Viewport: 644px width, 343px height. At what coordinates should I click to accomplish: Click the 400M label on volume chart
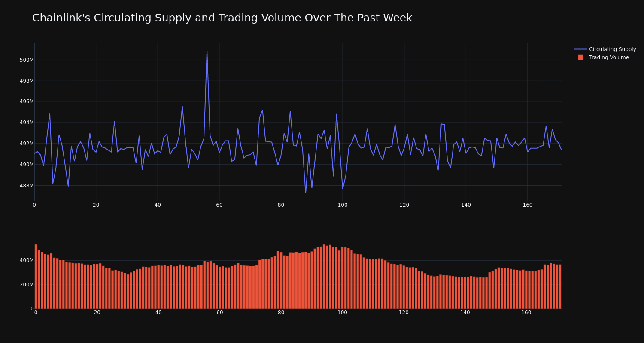[27, 260]
